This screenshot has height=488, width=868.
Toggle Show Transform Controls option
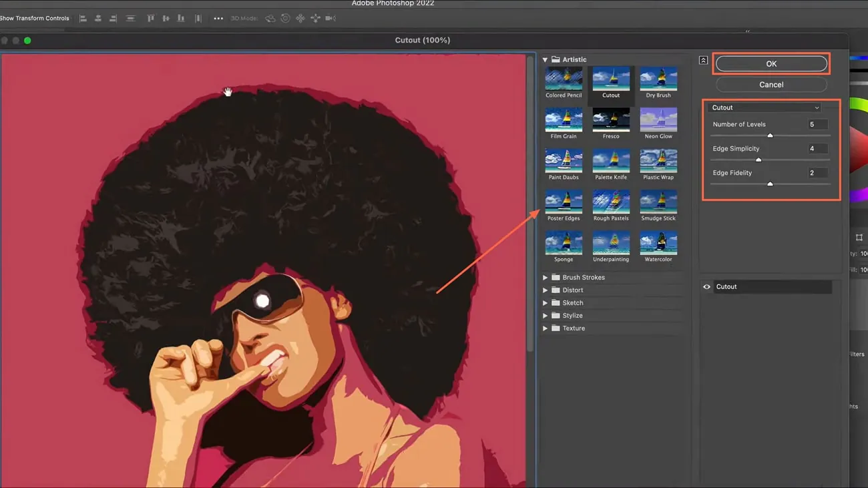click(x=35, y=19)
